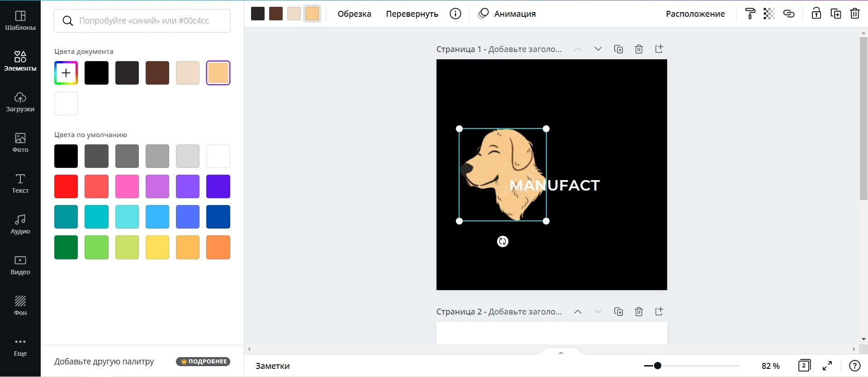Open the Фон background panel
Screen dimensions: 868x377
[x=20, y=306]
